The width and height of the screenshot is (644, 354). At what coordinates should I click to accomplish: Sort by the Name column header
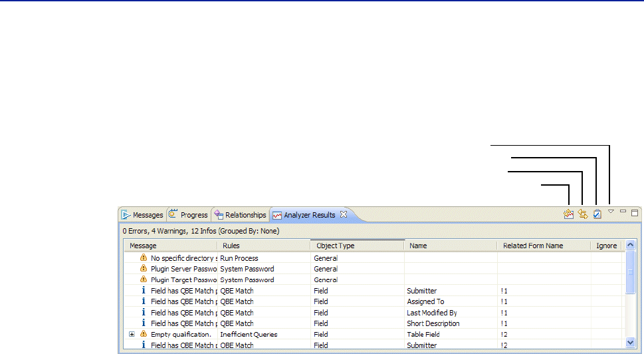[x=451, y=246]
